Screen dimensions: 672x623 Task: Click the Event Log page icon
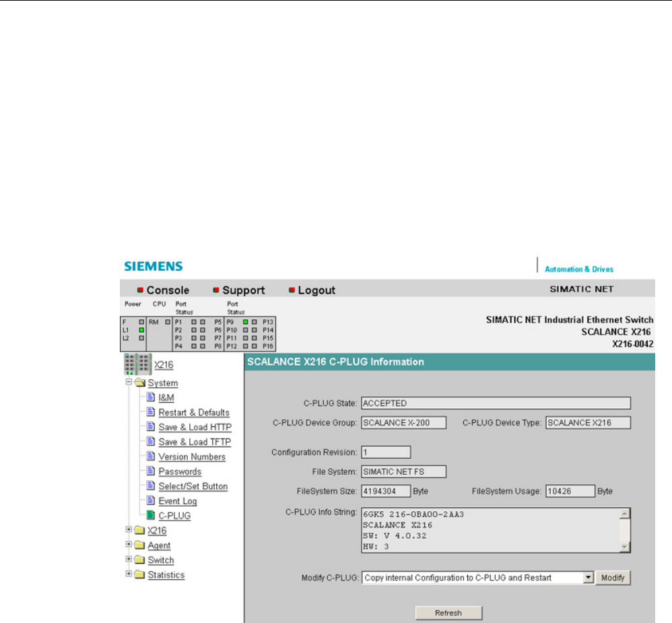click(150, 500)
